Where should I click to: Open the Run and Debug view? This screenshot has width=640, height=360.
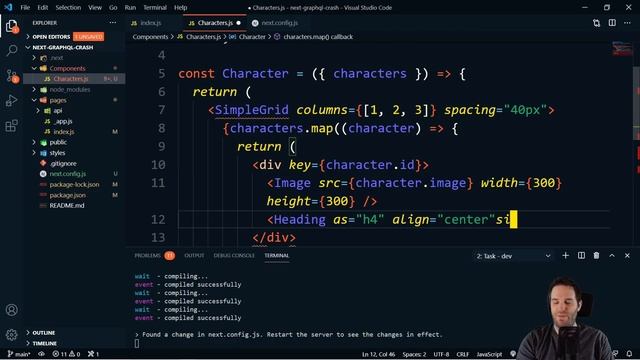(11, 100)
